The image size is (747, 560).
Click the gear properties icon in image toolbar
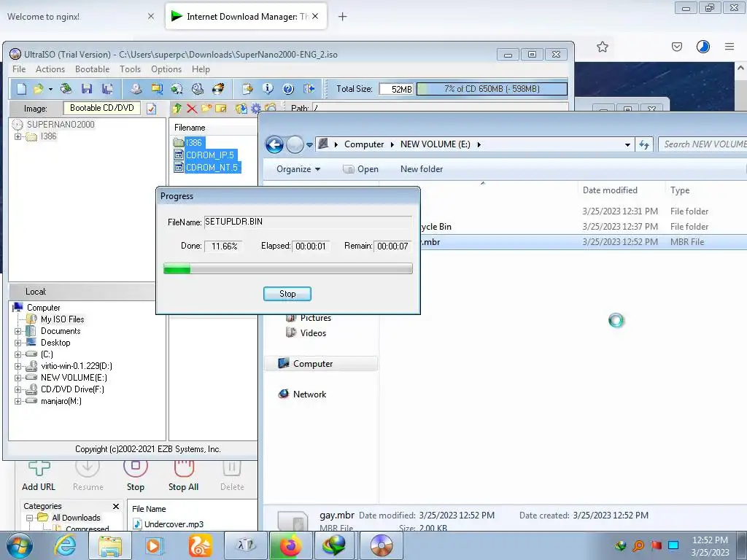point(256,109)
